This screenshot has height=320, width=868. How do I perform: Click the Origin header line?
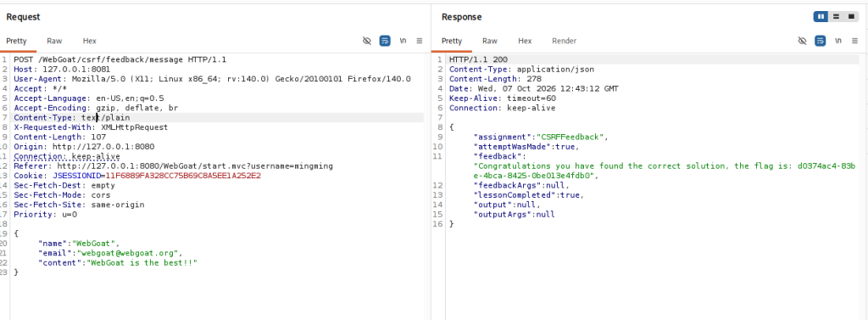tap(84, 146)
